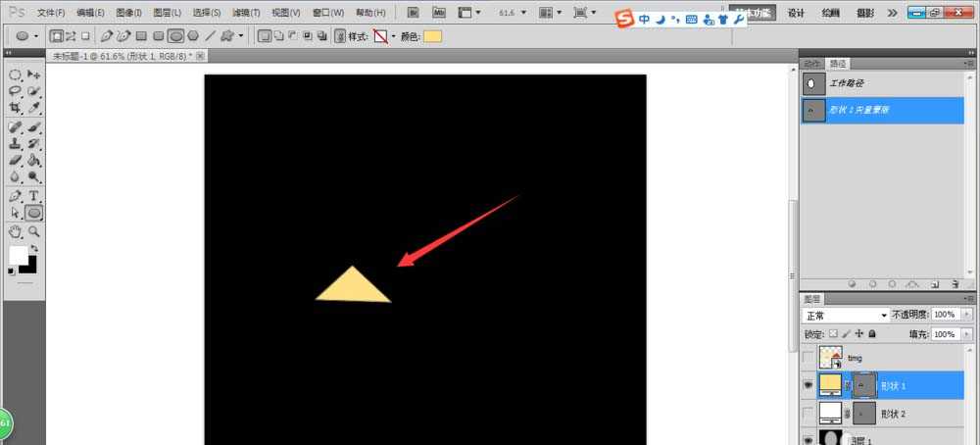Viewport: 980px width, 445px height.
Task: Switch to 设计 workspace
Action: pos(797,13)
